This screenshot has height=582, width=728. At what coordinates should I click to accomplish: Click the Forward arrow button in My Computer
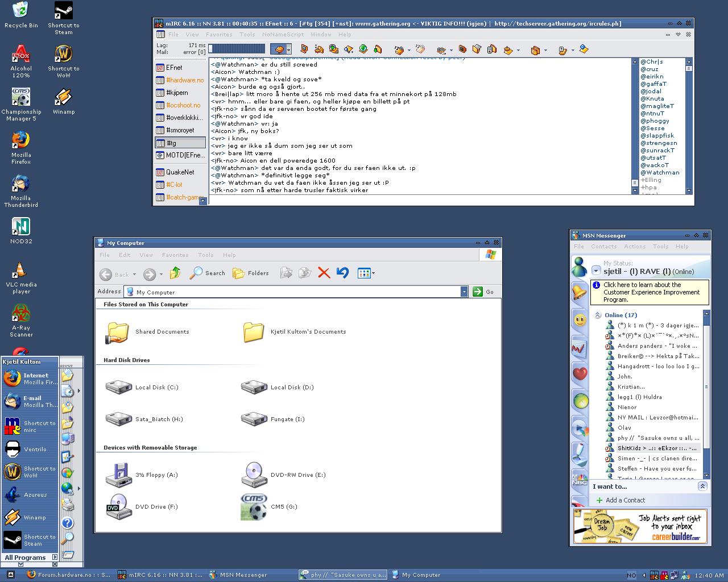tap(150, 275)
